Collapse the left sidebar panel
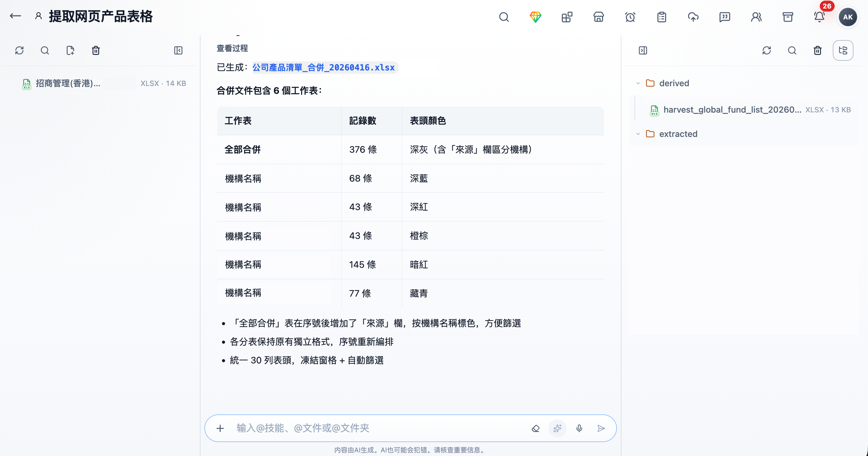 click(x=178, y=51)
